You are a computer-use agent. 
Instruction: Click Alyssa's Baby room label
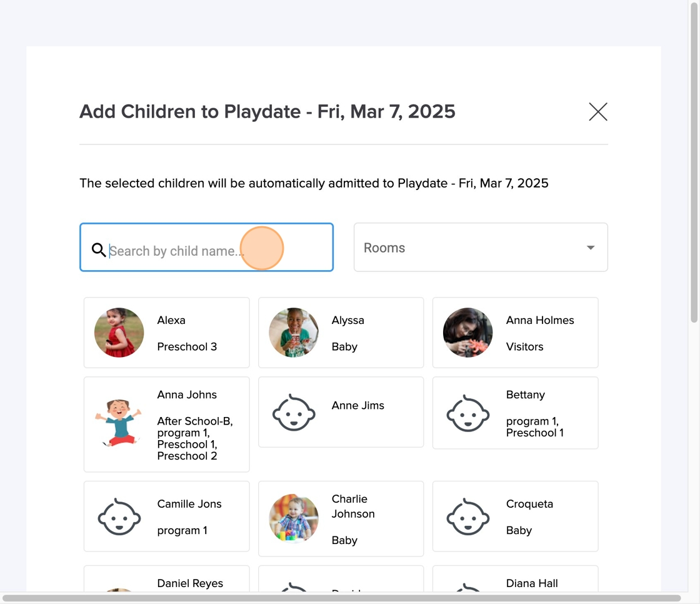344,346
